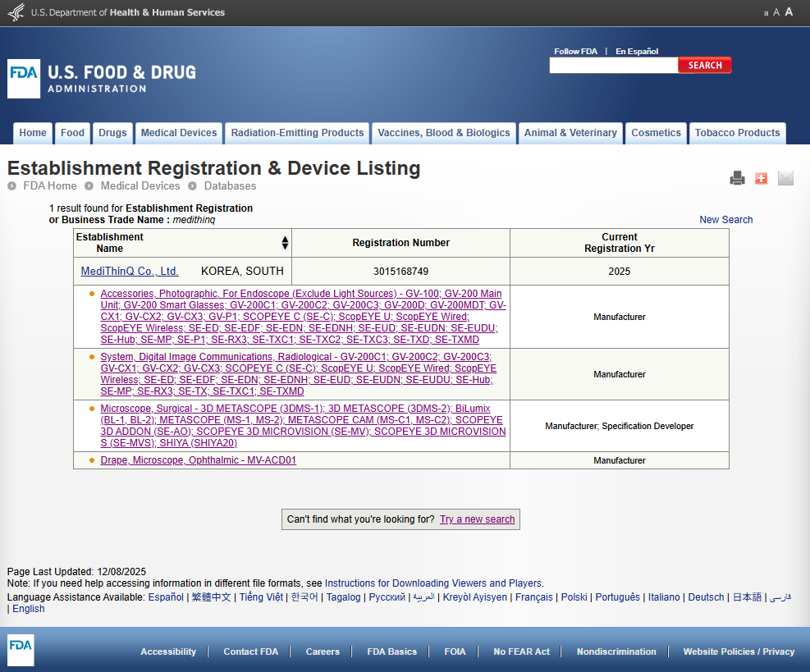This screenshot has width=810, height=672.
Task: Email this page using the envelope icon
Action: point(785,178)
